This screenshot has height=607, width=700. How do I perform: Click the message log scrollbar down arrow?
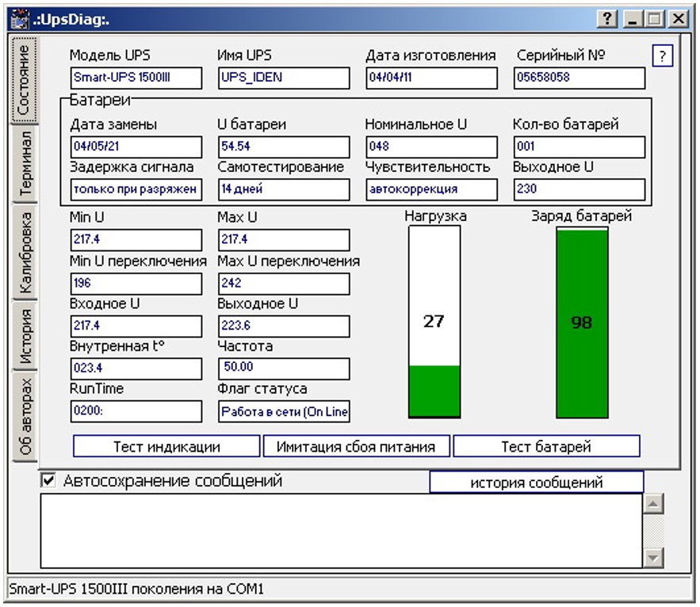(x=653, y=557)
